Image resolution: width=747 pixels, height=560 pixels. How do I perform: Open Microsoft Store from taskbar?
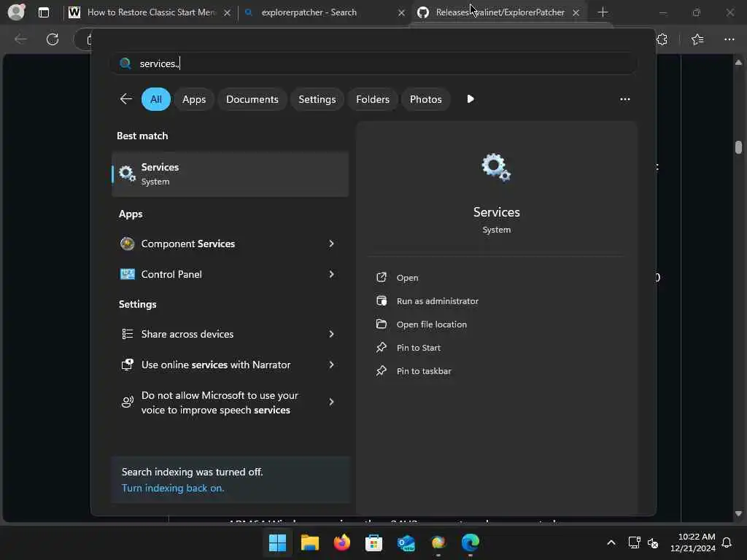(x=373, y=542)
